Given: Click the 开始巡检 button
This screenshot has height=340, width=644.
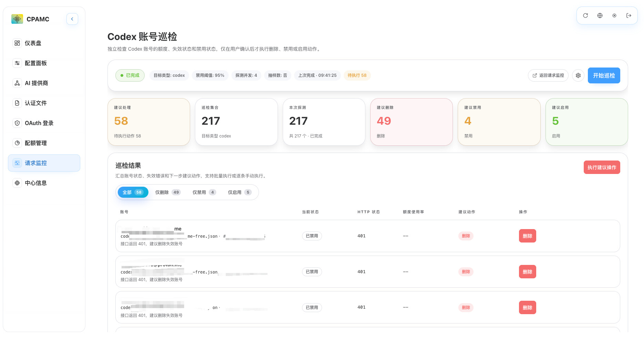Looking at the screenshot, I should pos(604,75).
